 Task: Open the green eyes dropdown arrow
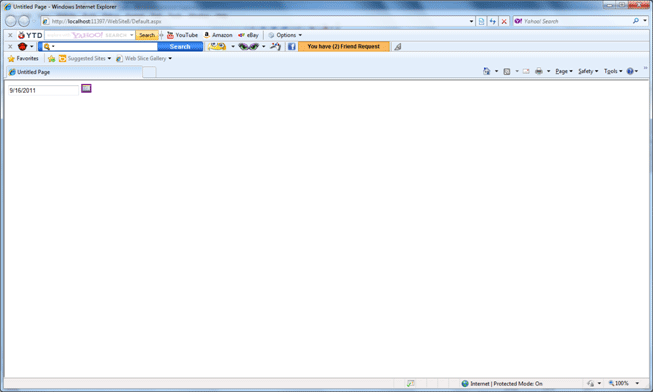point(264,47)
